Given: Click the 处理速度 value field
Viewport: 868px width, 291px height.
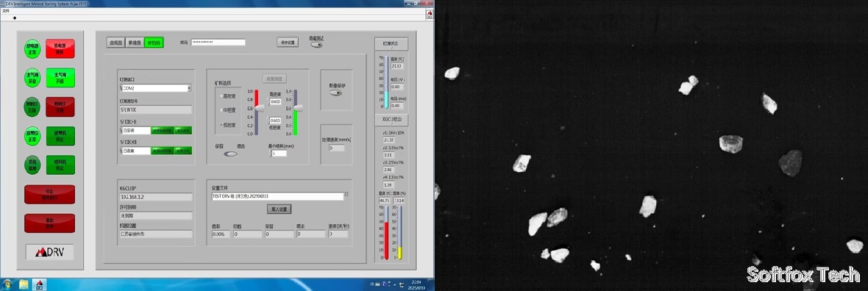Looking at the screenshot, I should [337, 148].
